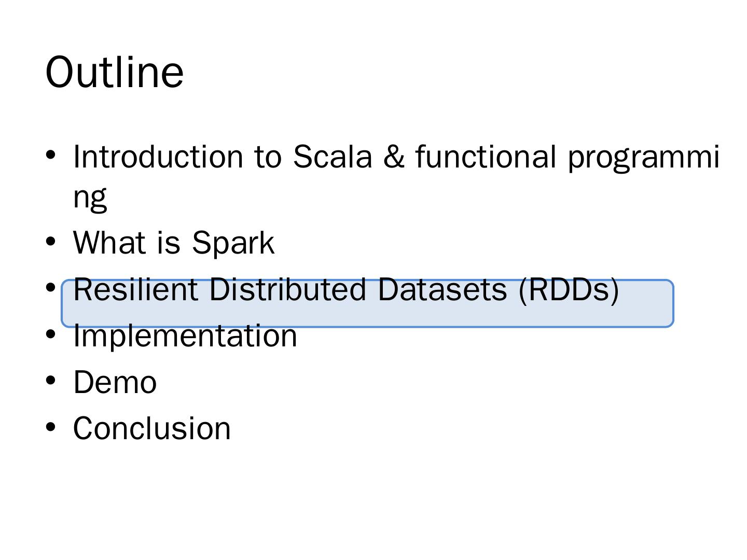Select the "Conclusion" bullet item
Viewport: 747px width, 560px height.
[152, 428]
